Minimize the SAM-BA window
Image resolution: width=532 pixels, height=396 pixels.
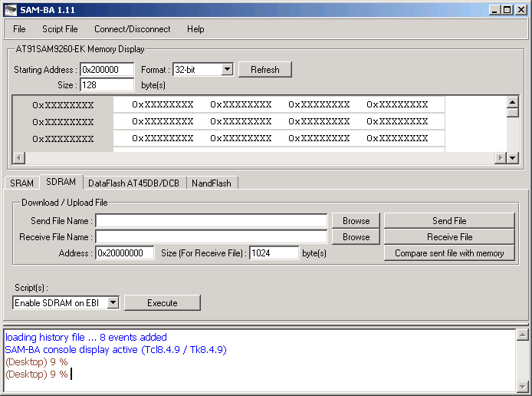494,10
